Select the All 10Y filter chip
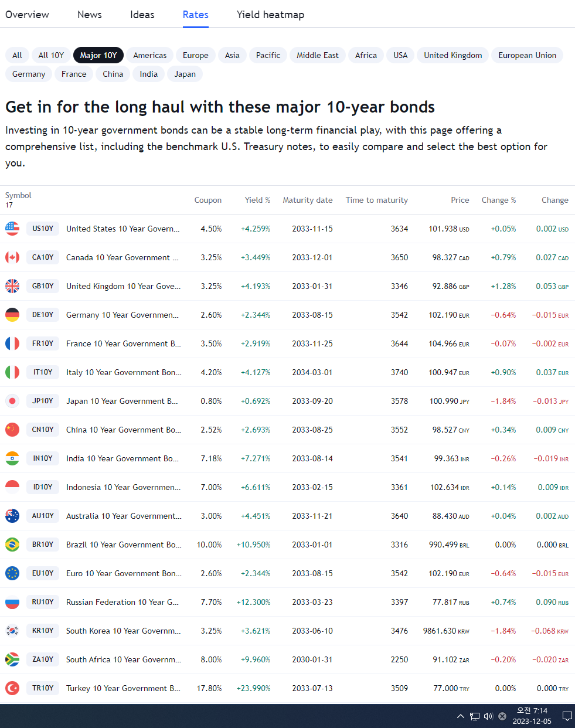Screen dimensions: 575x728 pyautogui.click(x=51, y=55)
